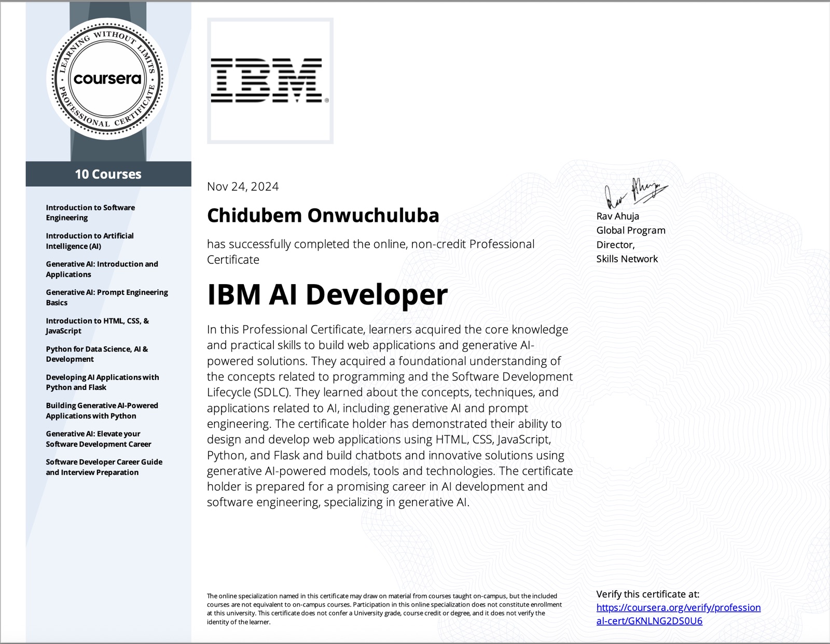Click the date "Nov 24, 2024"
Image resolution: width=830 pixels, height=644 pixels.
tap(243, 187)
